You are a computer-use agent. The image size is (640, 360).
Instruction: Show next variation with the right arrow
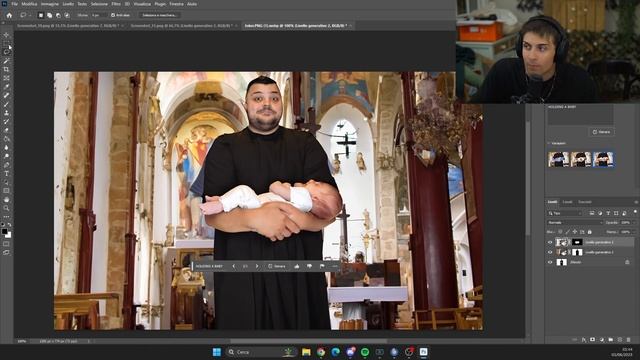pos(257,266)
